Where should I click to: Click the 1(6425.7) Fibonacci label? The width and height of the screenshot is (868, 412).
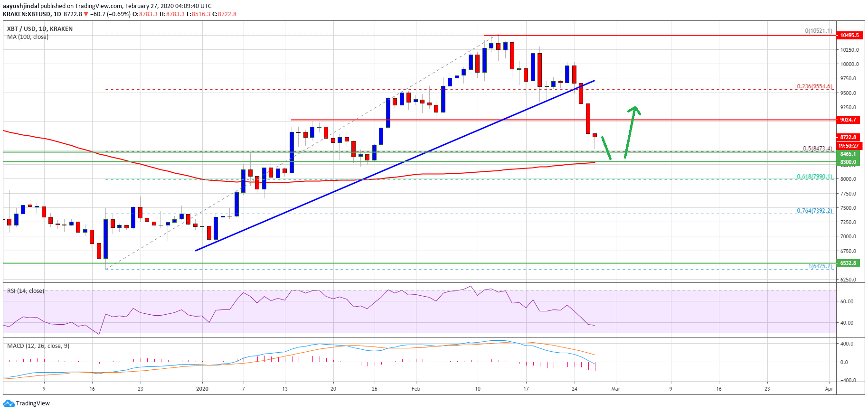(x=821, y=266)
